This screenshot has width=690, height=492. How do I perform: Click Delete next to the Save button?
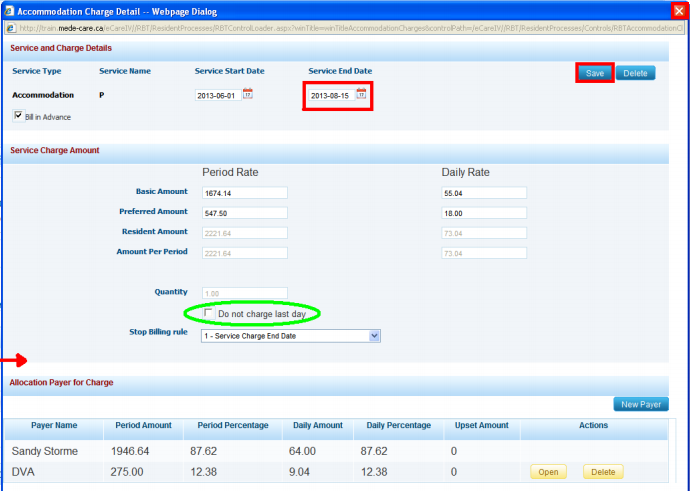tap(635, 73)
